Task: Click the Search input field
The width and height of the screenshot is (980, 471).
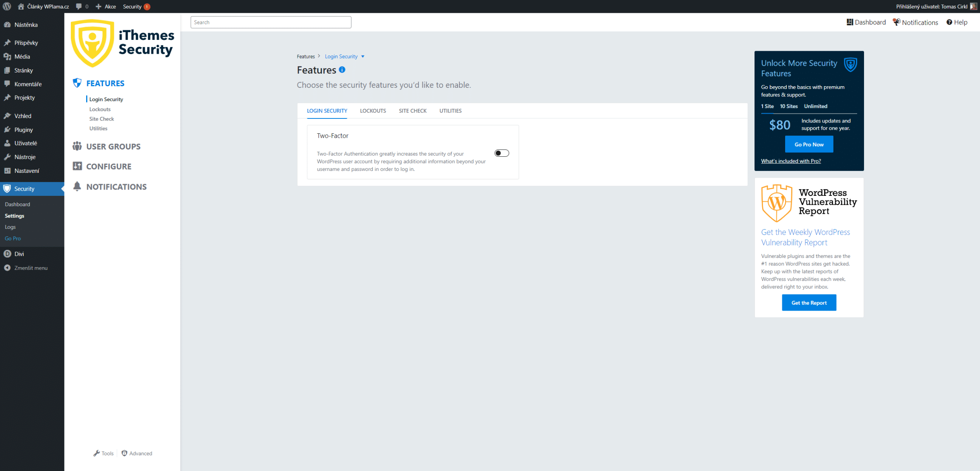Action: (271, 22)
